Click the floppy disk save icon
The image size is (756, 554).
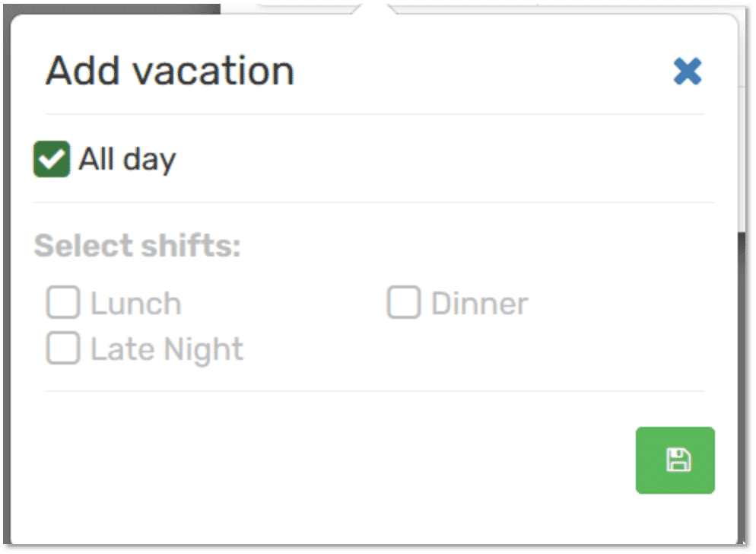(675, 460)
